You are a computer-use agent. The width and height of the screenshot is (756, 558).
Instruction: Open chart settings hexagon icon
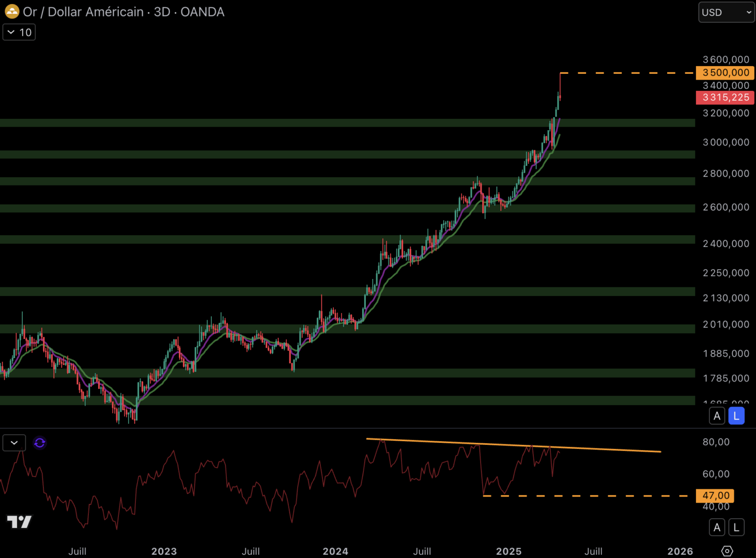click(x=727, y=551)
